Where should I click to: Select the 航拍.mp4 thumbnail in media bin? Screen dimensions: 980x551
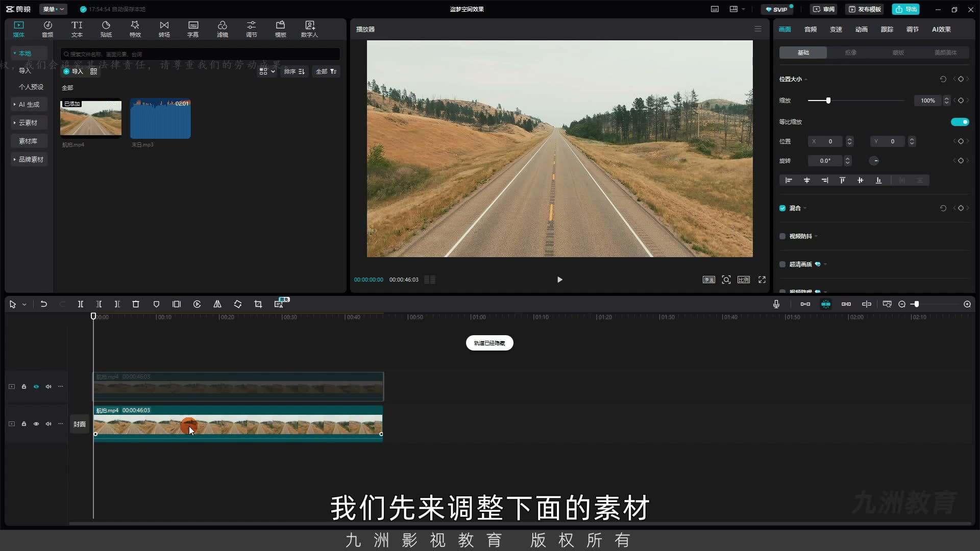pyautogui.click(x=91, y=118)
